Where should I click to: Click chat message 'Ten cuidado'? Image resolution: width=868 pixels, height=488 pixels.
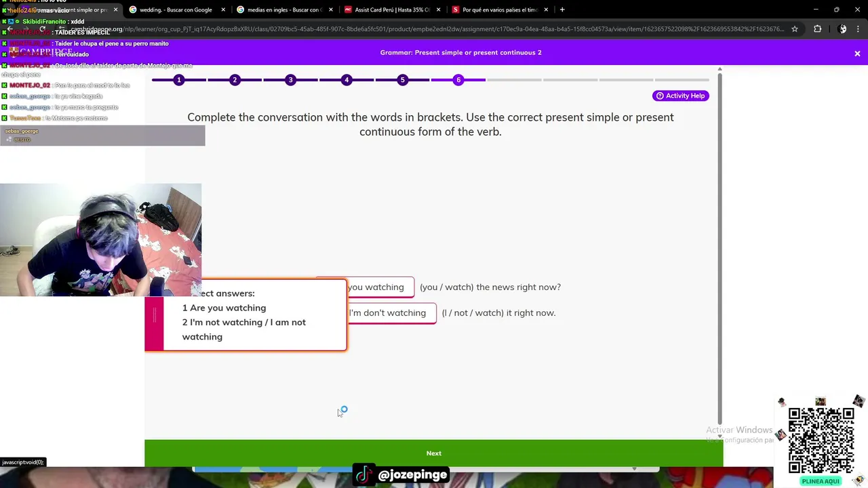71,54
